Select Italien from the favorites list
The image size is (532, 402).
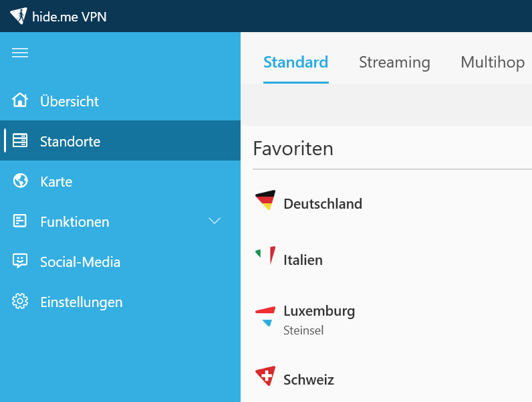392,260
